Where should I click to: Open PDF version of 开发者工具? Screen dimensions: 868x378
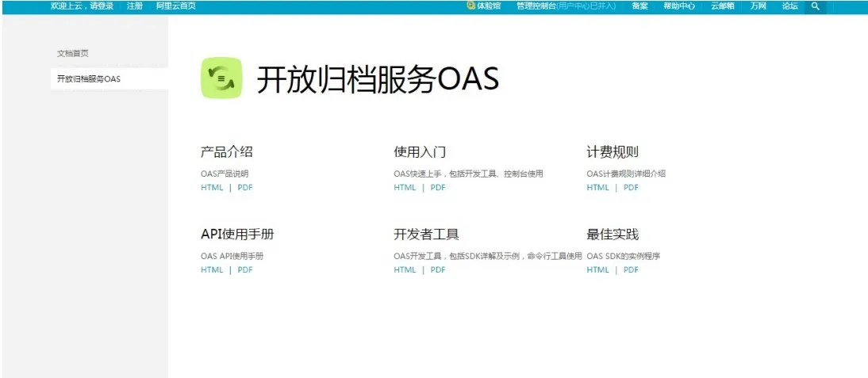point(438,269)
